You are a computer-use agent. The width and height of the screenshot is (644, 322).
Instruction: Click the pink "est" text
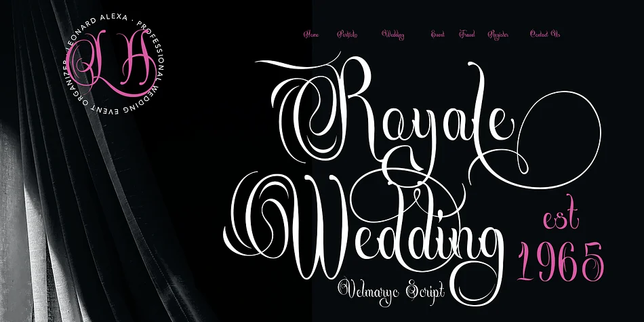tap(561, 214)
